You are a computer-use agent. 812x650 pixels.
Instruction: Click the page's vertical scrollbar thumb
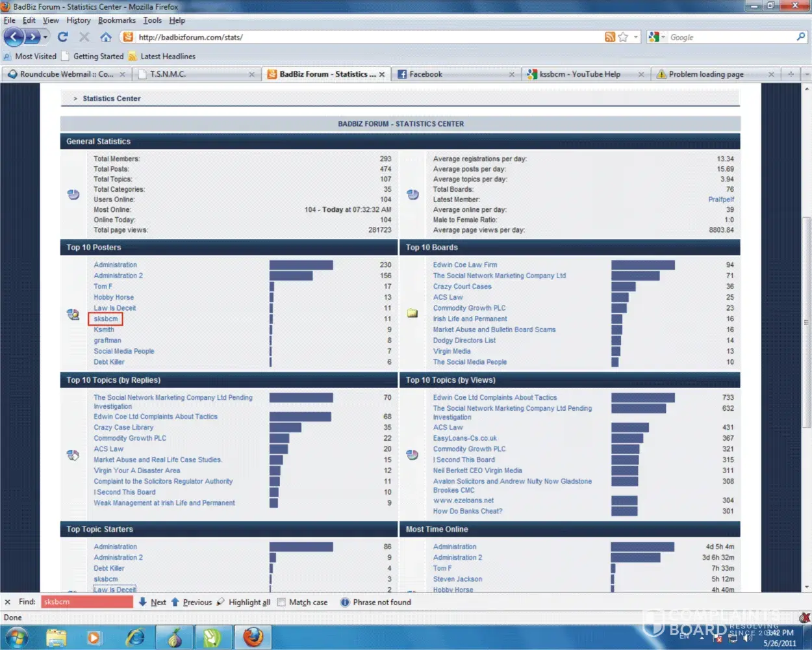(807, 322)
